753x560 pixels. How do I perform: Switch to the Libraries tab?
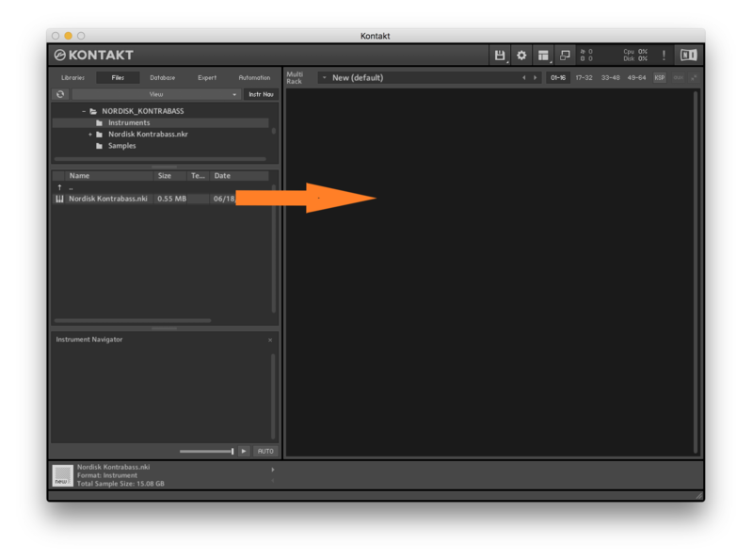point(73,78)
